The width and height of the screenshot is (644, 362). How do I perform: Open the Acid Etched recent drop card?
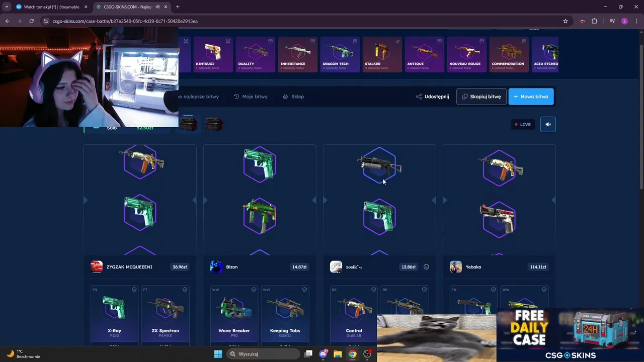[x=545, y=54]
